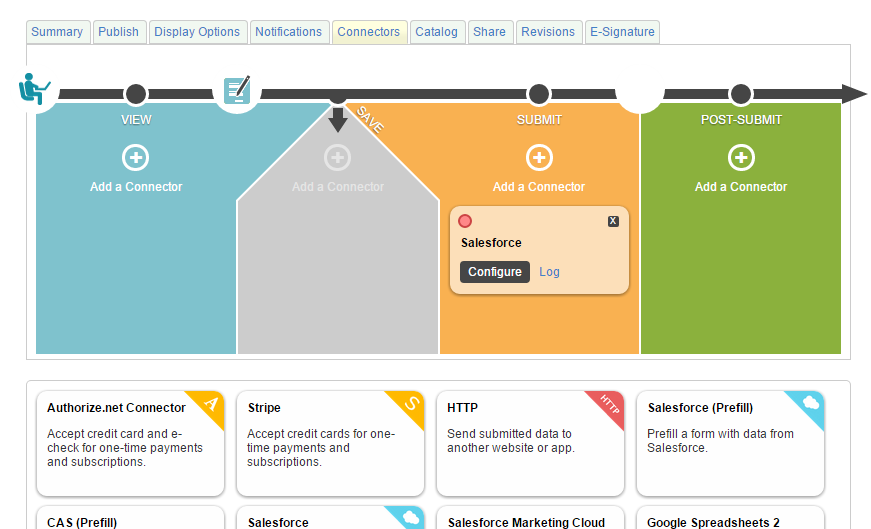Screen dimensions: 871x529
Task: Click the form edit pencil icon on timeline
Action: click(x=237, y=90)
